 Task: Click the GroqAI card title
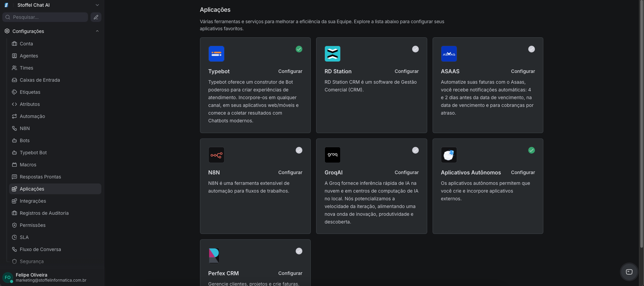tap(334, 172)
